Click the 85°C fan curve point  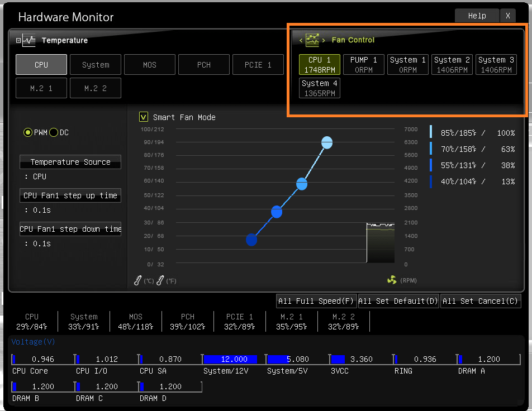pos(327,142)
